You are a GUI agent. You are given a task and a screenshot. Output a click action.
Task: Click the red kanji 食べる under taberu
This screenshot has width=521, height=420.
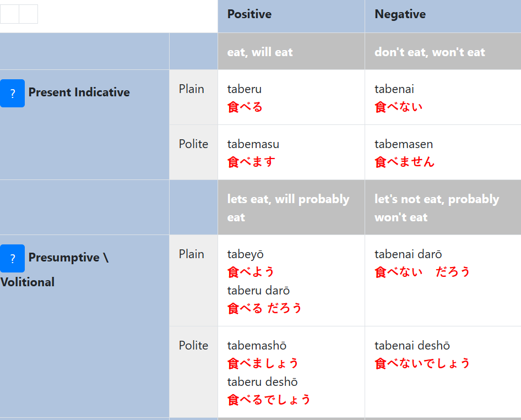245,107
